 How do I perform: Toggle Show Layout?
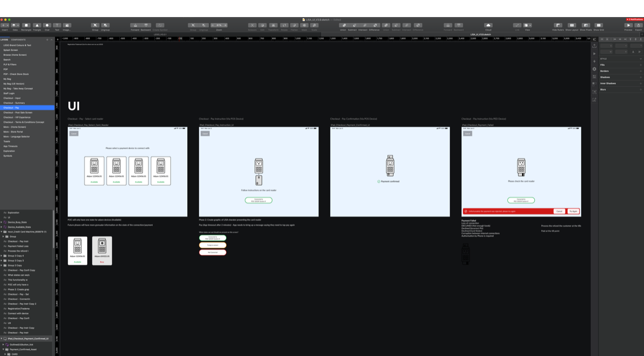click(572, 25)
